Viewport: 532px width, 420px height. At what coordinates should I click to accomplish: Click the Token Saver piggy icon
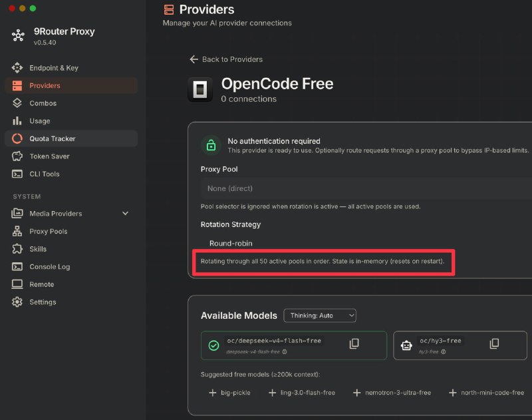pos(17,156)
